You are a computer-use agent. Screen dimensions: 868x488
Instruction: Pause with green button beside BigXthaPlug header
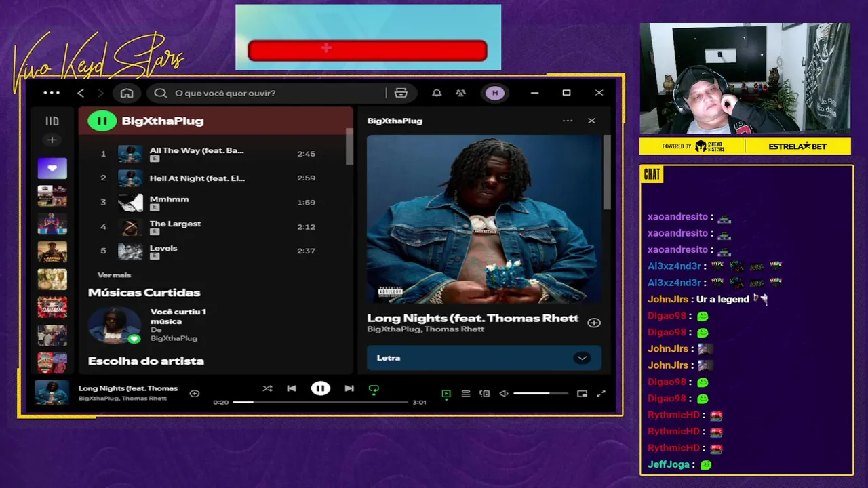tap(102, 121)
